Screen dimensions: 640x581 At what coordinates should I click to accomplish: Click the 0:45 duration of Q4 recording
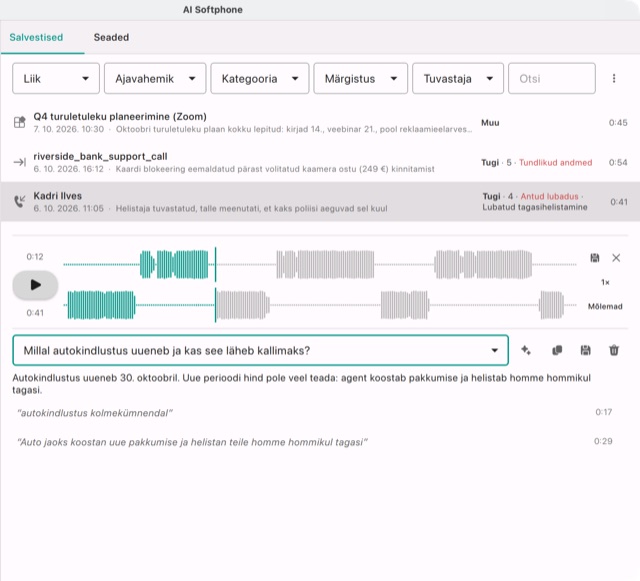[x=618, y=122]
